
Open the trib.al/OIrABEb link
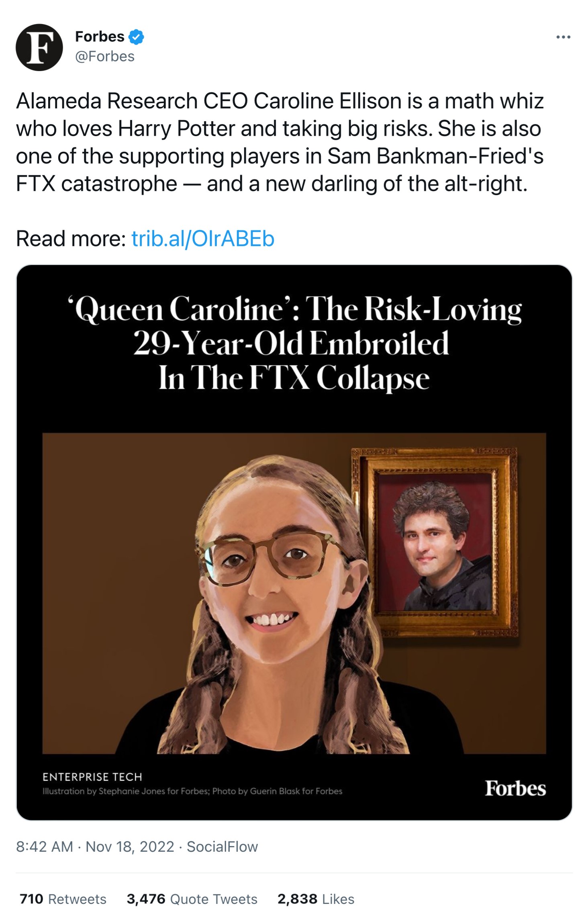click(203, 239)
